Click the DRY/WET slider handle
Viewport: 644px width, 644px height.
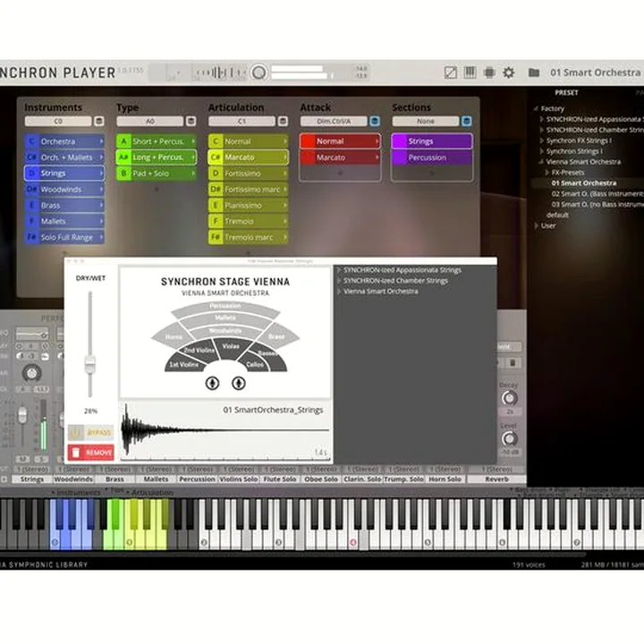(90, 365)
